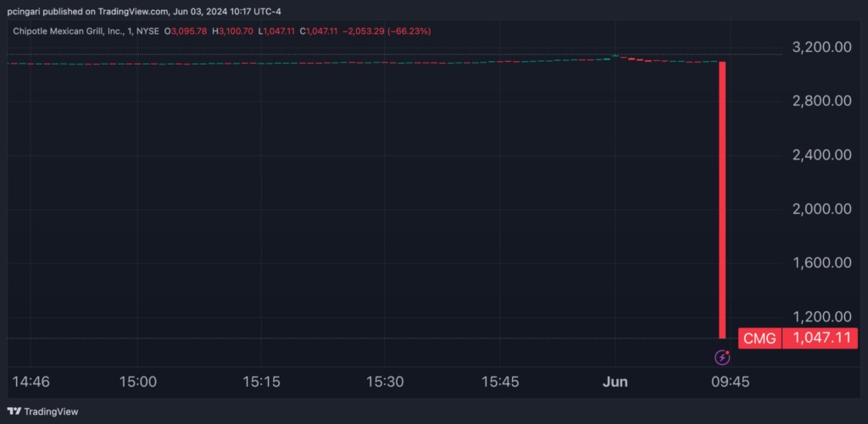Screen dimensions: 868x424
Task: Click the High value H3,100.70
Action: (x=234, y=31)
